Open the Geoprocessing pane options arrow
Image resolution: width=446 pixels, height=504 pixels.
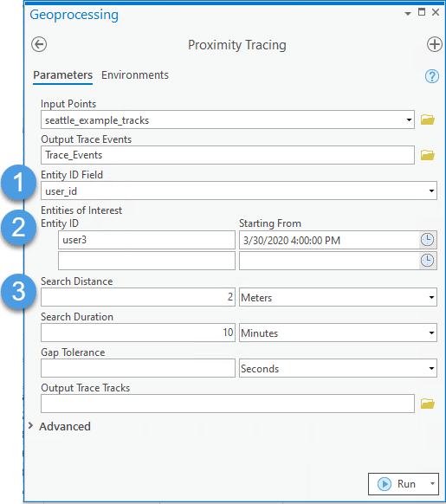408,14
